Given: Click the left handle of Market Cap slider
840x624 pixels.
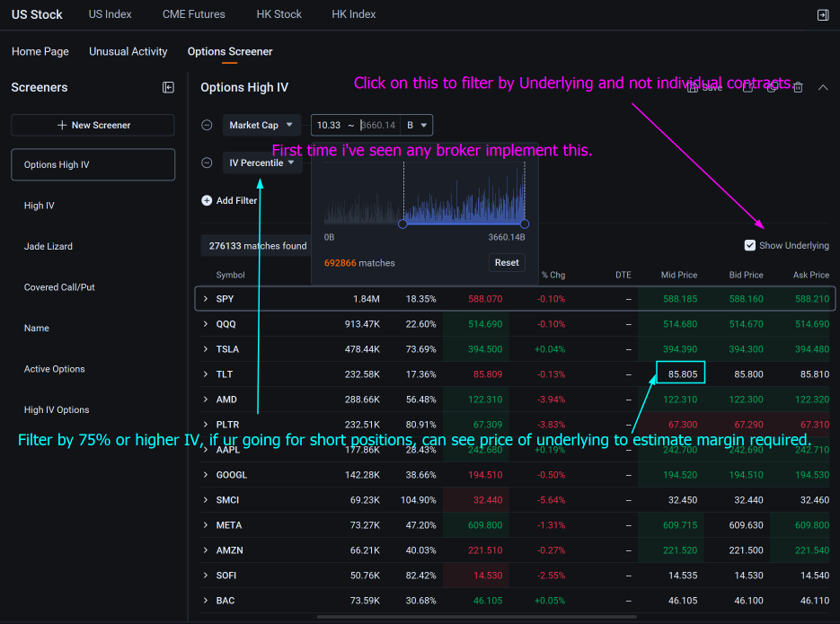Looking at the screenshot, I should 402,224.
